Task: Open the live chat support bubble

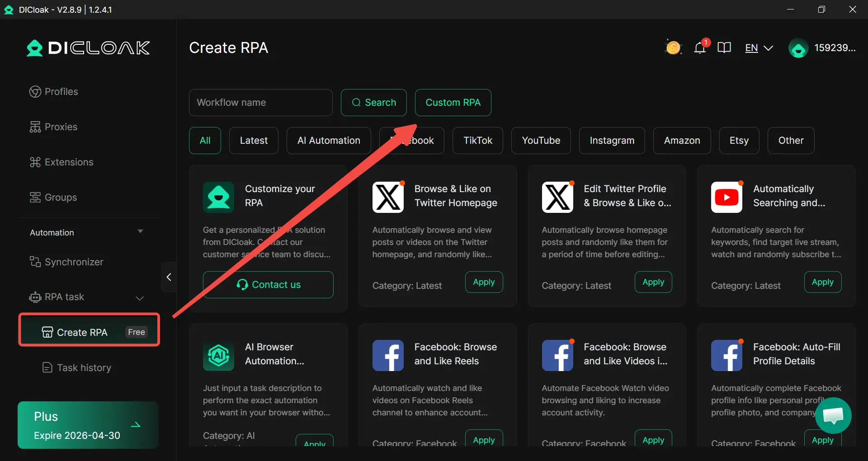Action: click(833, 415)
